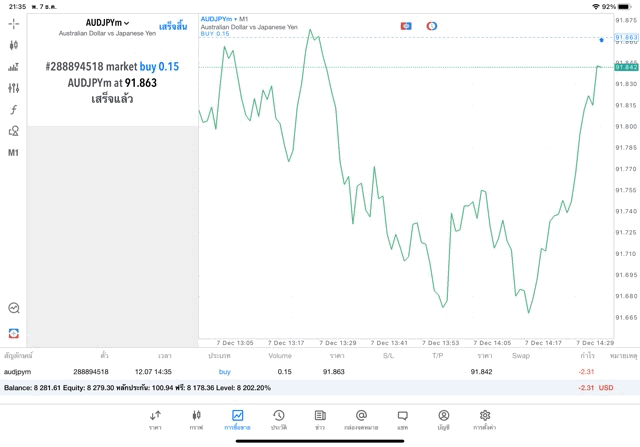Select the BUY 0.15 order line label

point(215,34)
